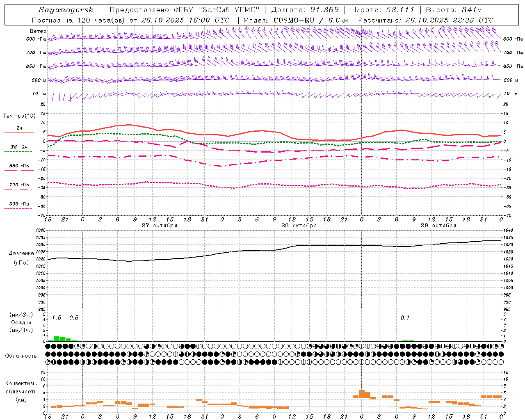The width and height of the screenshot is (525, 420).
Task: Click the 2м temperature legend entry
Action: click(19, 128)
